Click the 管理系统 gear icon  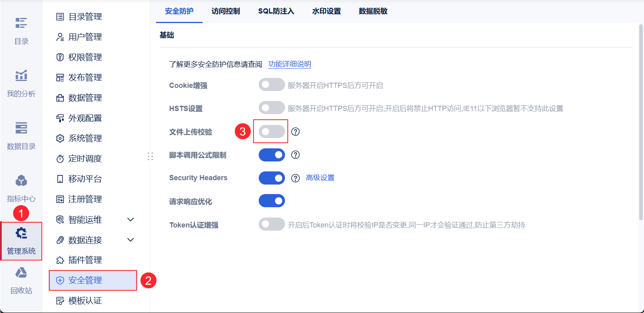[x=21, y=233]
